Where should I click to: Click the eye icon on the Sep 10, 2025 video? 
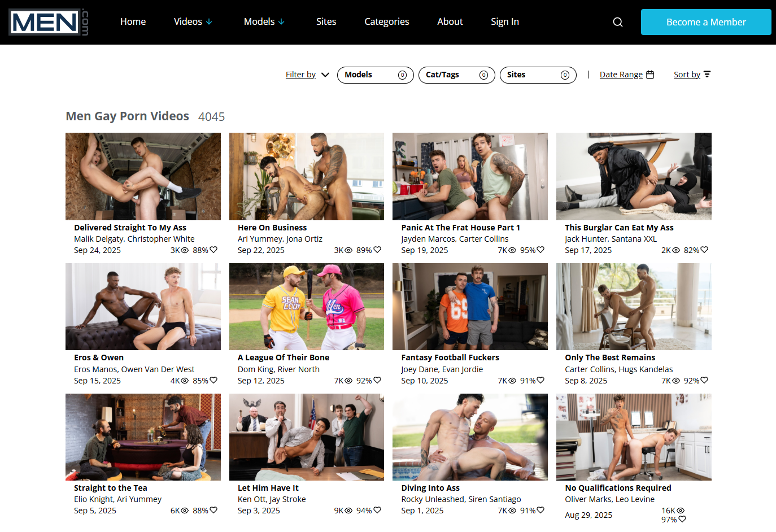point(512,381)
